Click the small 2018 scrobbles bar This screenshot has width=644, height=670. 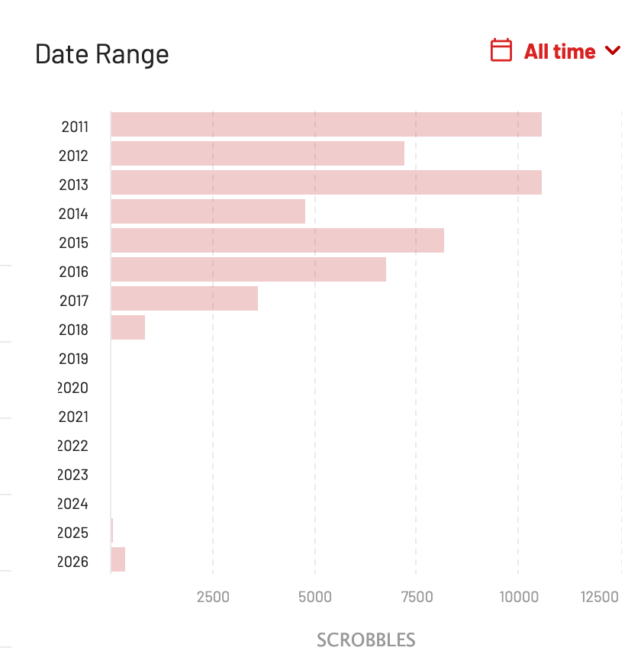[x=127, y=327]
